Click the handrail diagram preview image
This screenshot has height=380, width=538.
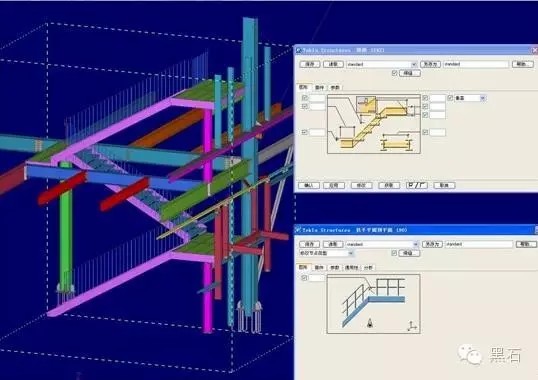374,304
